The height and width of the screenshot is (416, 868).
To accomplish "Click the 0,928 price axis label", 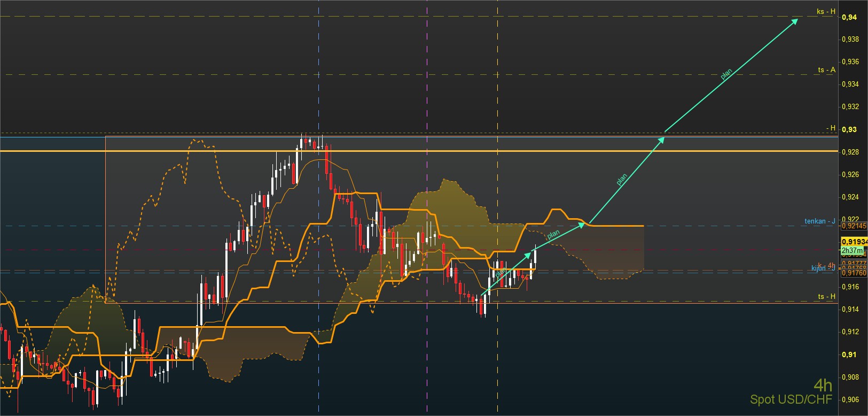I will [x=850, y=152].
